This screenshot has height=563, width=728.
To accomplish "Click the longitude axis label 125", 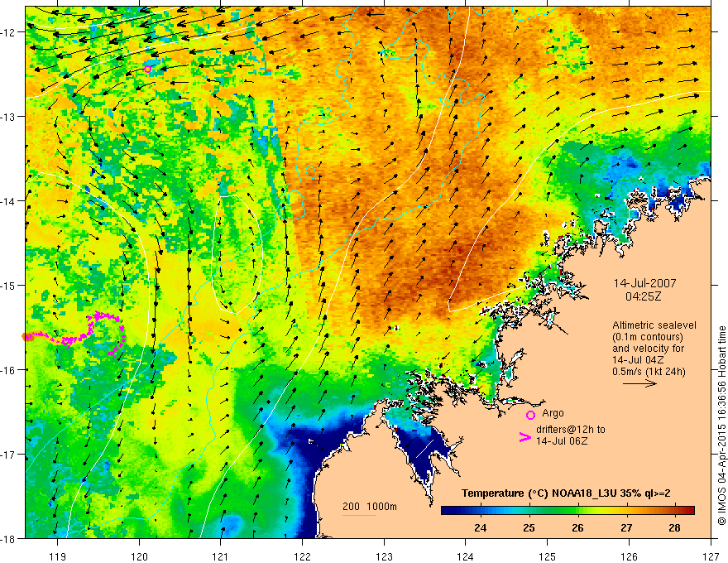I will click(548, 556).
